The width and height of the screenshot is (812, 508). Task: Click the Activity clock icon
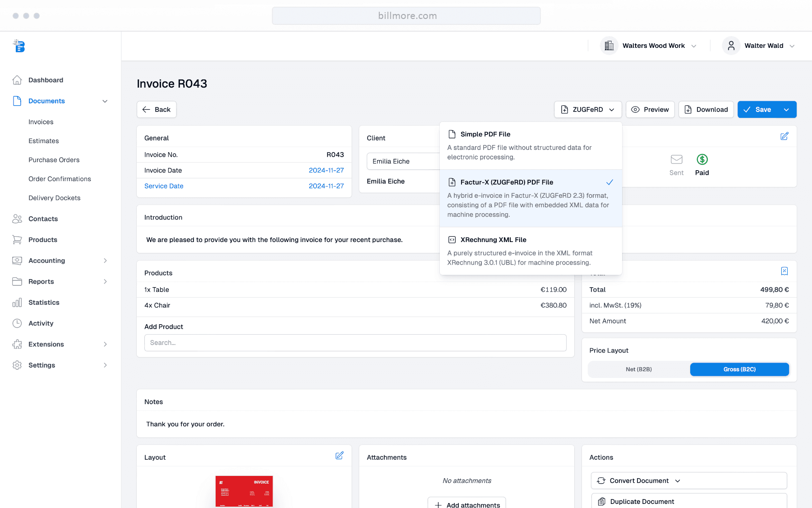[17, 323]
